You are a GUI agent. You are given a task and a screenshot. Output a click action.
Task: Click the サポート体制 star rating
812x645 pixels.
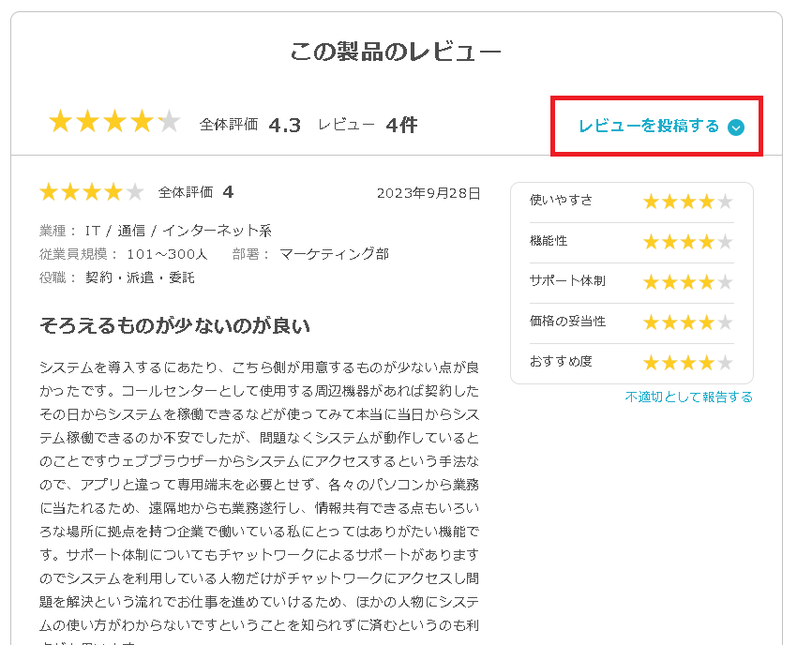tap(687, 282)
